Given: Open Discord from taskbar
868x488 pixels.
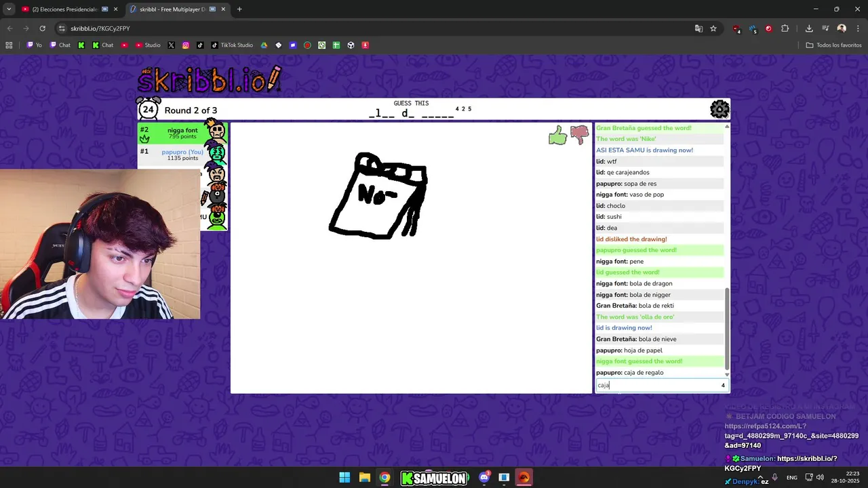Looking at the screenshot, I should coord(484,477).
